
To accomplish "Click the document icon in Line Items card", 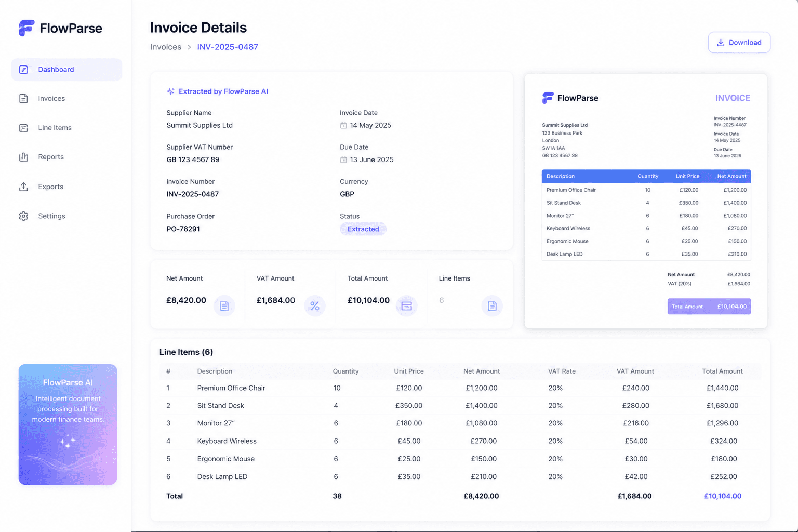I will [x=492, y=306].
